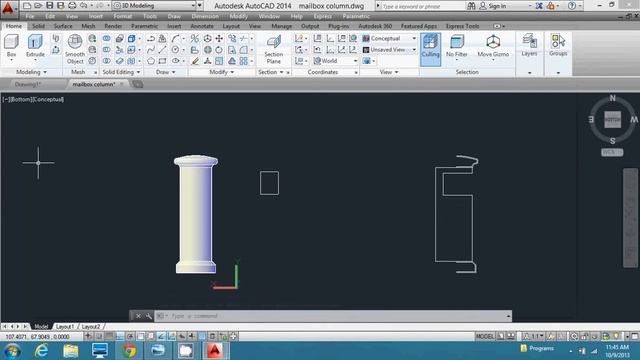Open File Explorer folder from the taskbar
Screen dimensions: 640x360
tap(71, 351)
